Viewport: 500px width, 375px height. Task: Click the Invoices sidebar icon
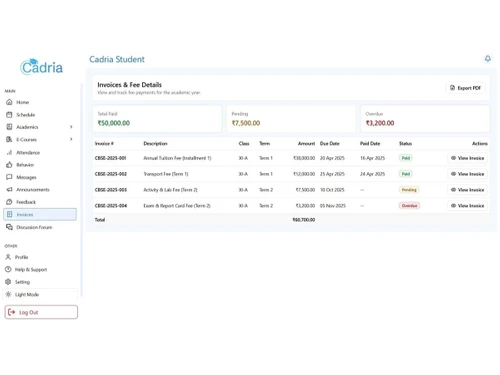click(x=10, y=214)
